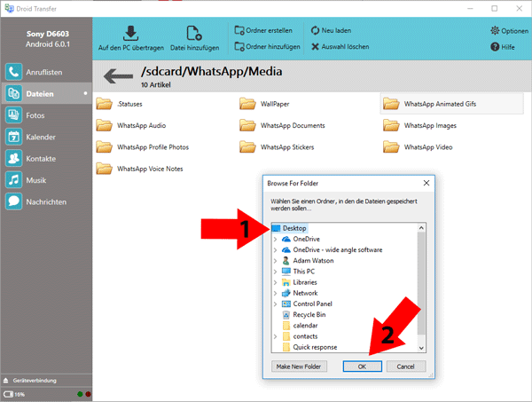Expand the OneDrive tree node

point(275,239)
